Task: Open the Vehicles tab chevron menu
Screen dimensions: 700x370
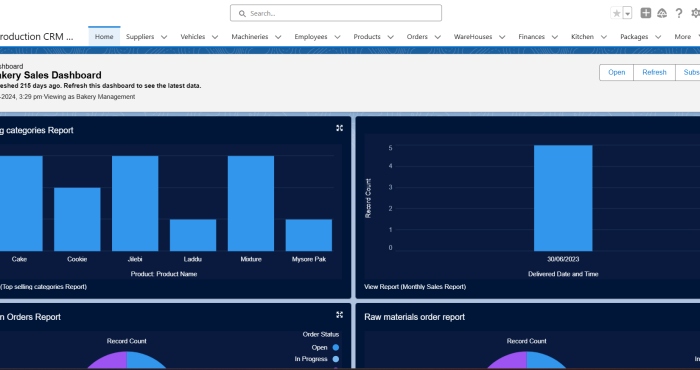Action: 215,37
